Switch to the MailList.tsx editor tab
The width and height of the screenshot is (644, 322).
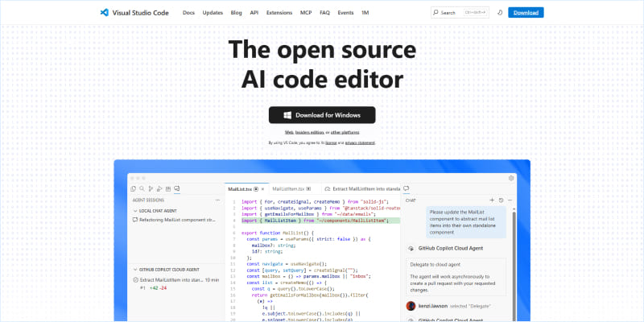(x=246, y=189)
